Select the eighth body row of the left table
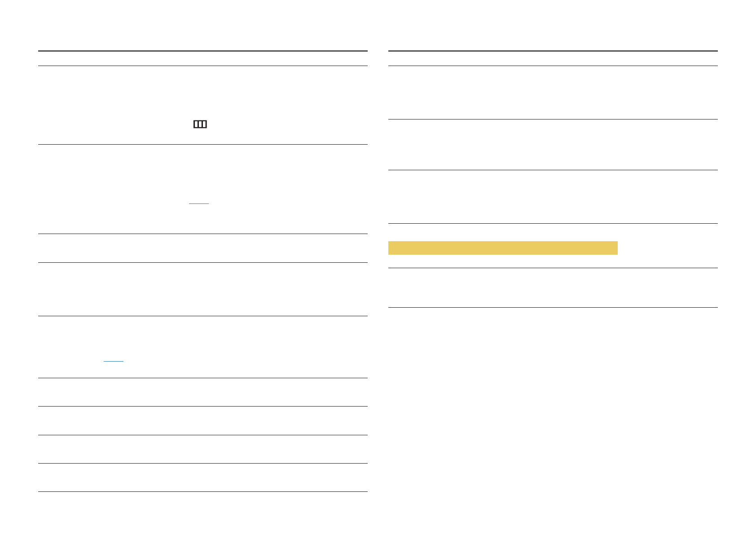This screenshot has height=535, width=756. [x=202, y=449]
